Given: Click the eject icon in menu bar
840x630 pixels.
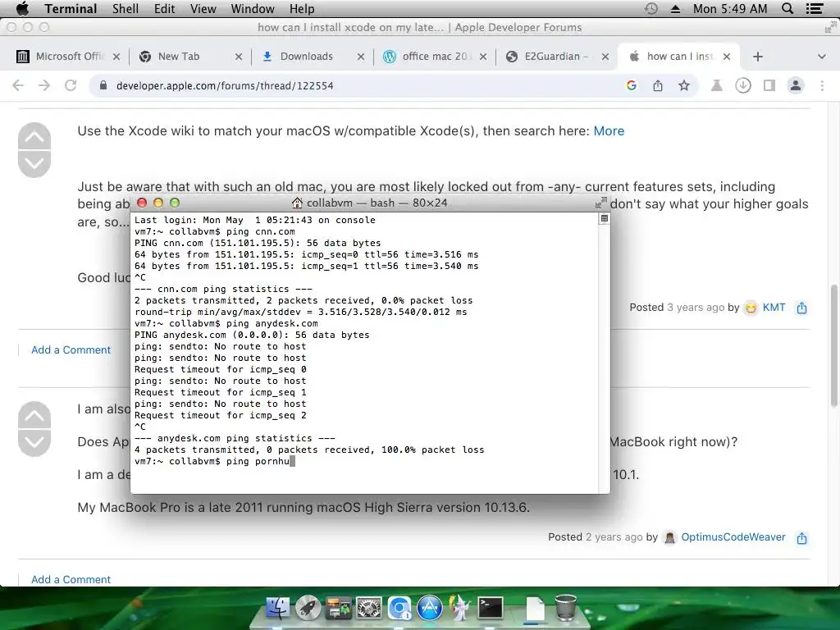Looking at the screenshot, I should (x=675, y=8).
